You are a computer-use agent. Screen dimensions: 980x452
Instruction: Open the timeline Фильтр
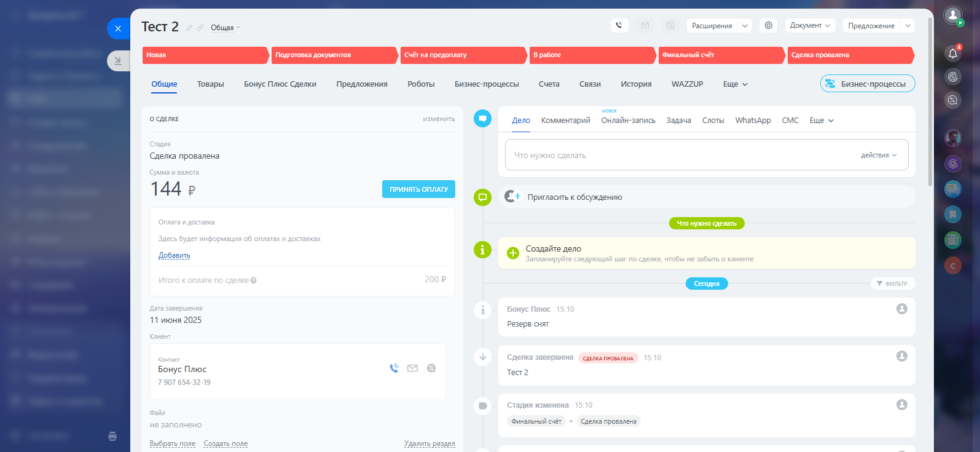[892, 283]
